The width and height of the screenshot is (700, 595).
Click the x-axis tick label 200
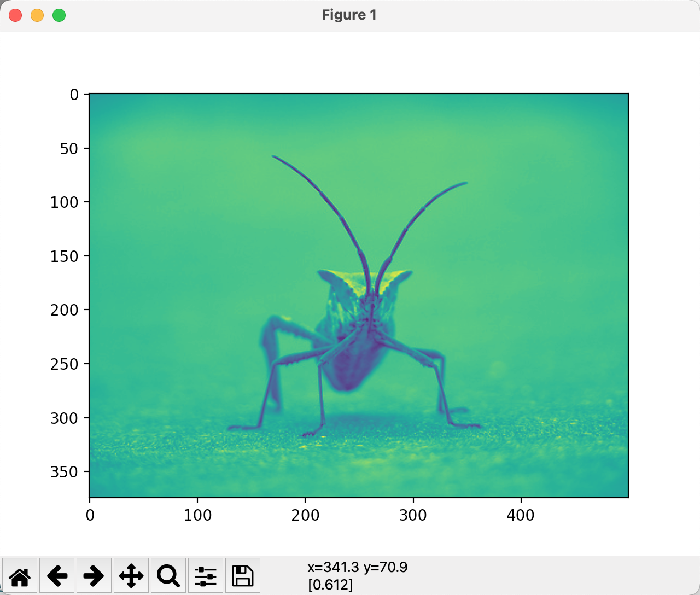coord(305,515)
